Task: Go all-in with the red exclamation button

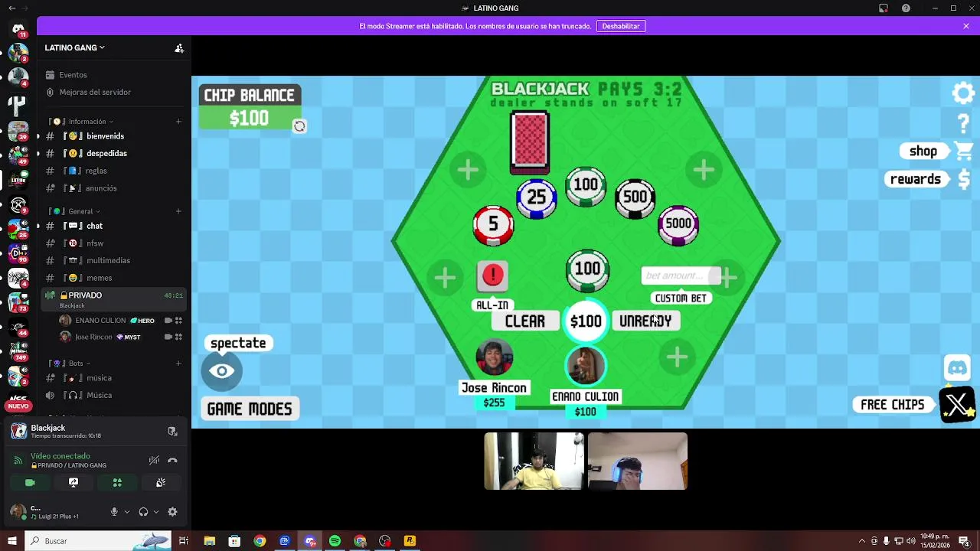Action: point(492,276)
